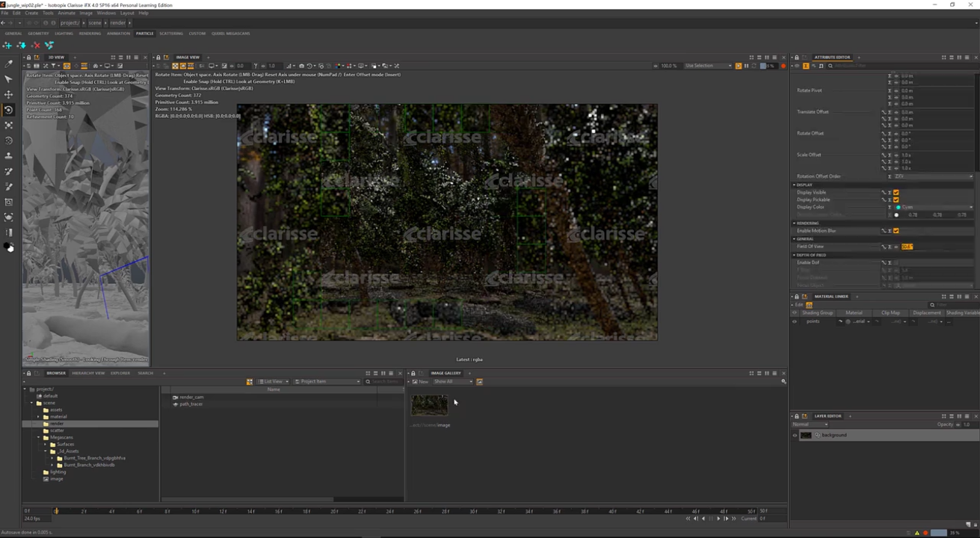Click the Material Linker orange icon
The image size is (980, 538).
[x=809, y=305]
